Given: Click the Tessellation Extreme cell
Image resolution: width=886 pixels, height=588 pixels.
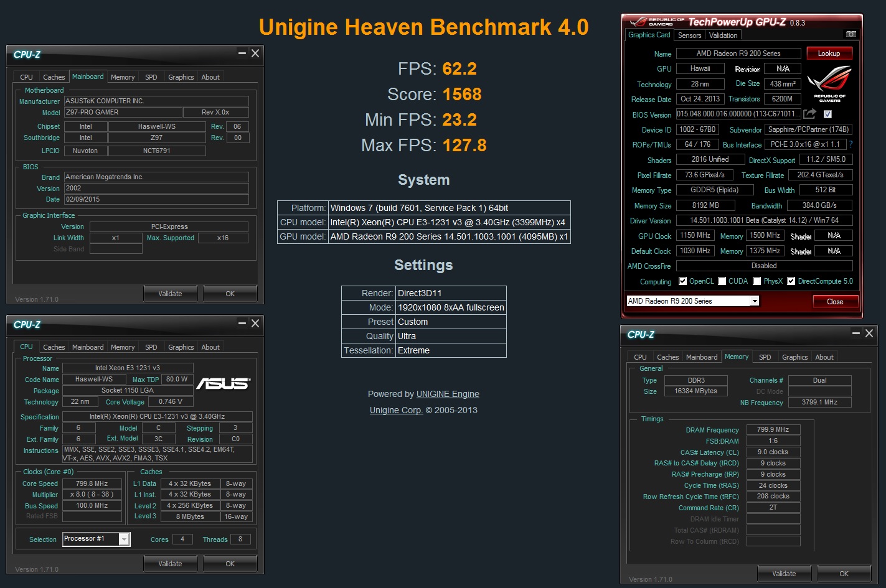Looking at the screenshot, I should (x=451, y=350).
